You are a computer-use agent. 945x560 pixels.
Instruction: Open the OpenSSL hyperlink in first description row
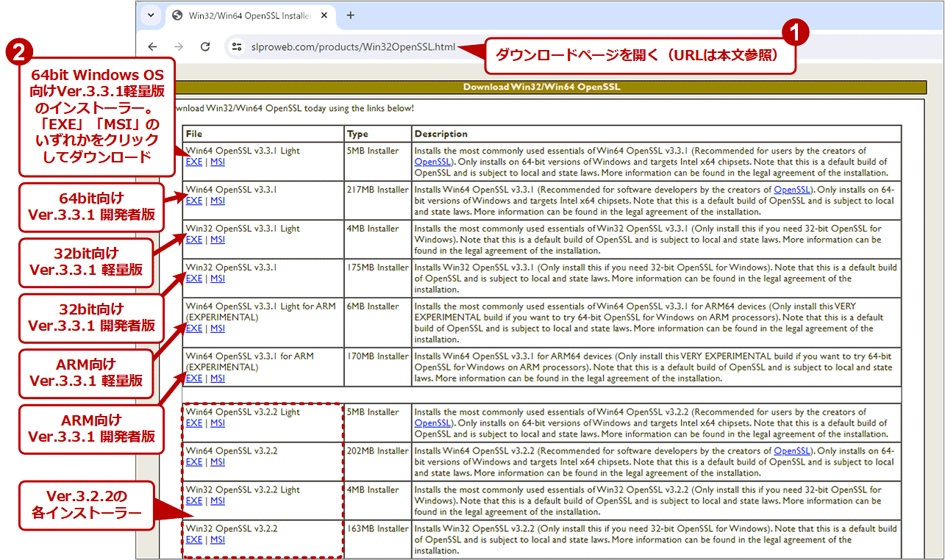[432, 161]
